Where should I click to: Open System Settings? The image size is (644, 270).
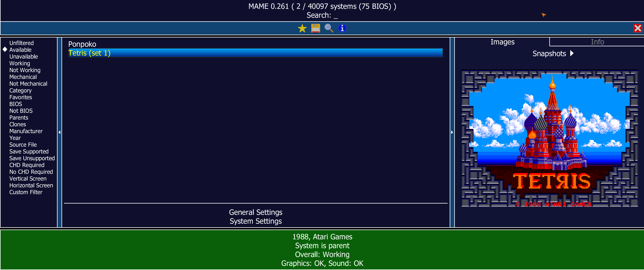tap(255, 221)
